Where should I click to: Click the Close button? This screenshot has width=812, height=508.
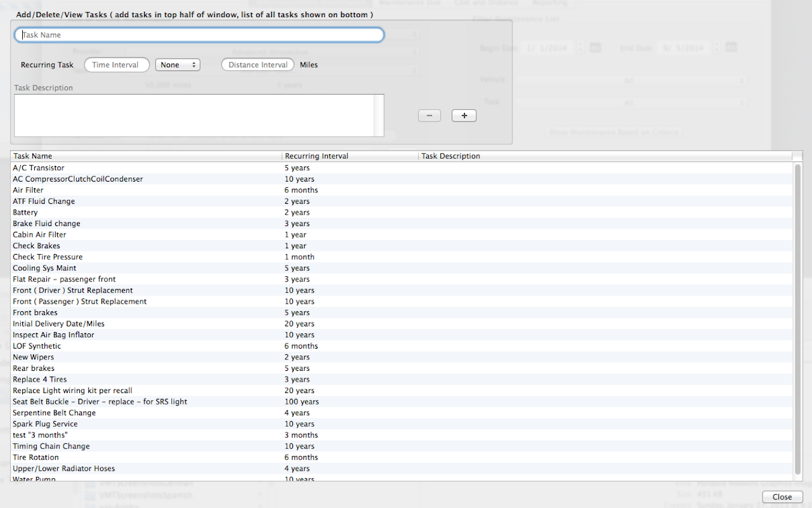[x=782, y=497]
